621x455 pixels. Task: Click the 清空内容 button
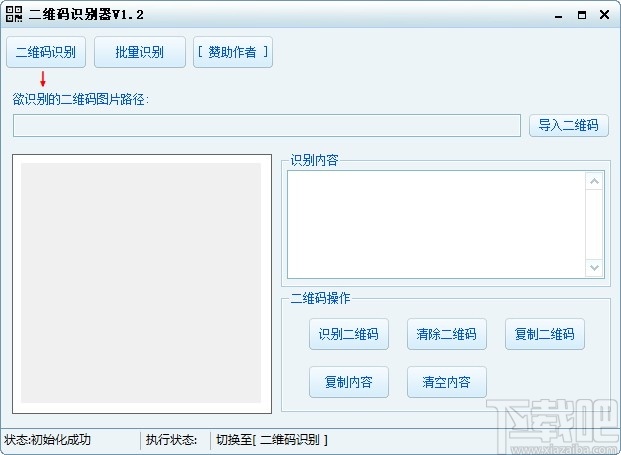447,382
